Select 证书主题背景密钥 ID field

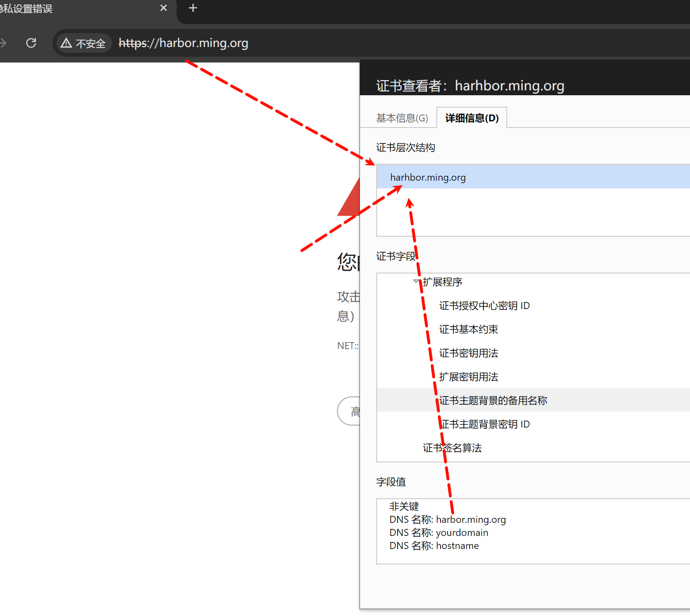coord(485,424)
